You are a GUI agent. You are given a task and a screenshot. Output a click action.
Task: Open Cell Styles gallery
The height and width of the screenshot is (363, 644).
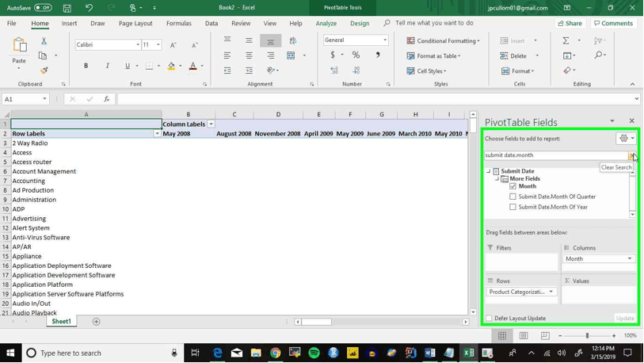click(x=426, y=71)
